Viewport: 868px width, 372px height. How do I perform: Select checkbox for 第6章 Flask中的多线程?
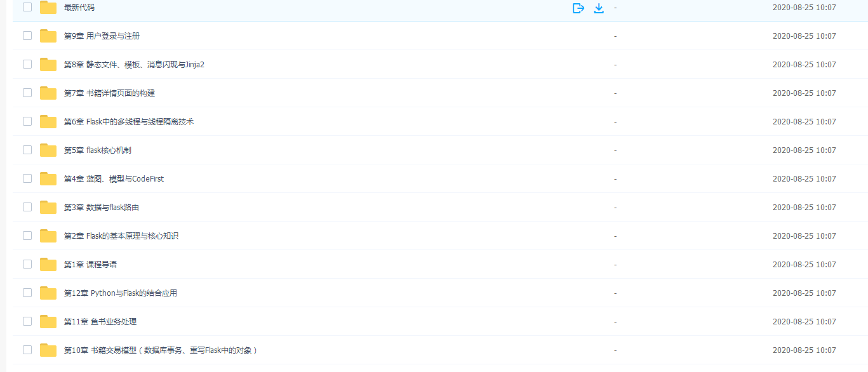27,121
